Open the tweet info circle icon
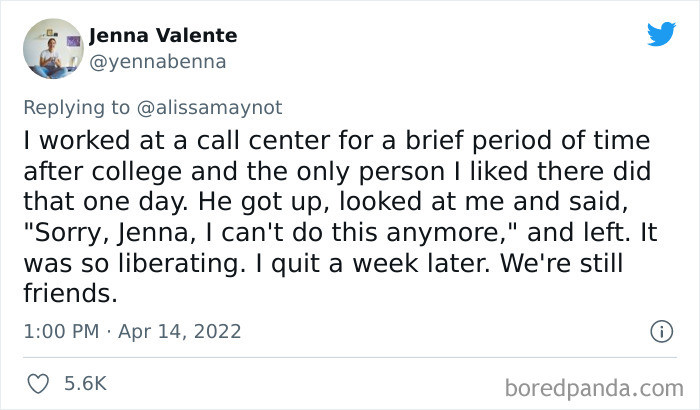700x410 pixels. [x=659, y=331]
